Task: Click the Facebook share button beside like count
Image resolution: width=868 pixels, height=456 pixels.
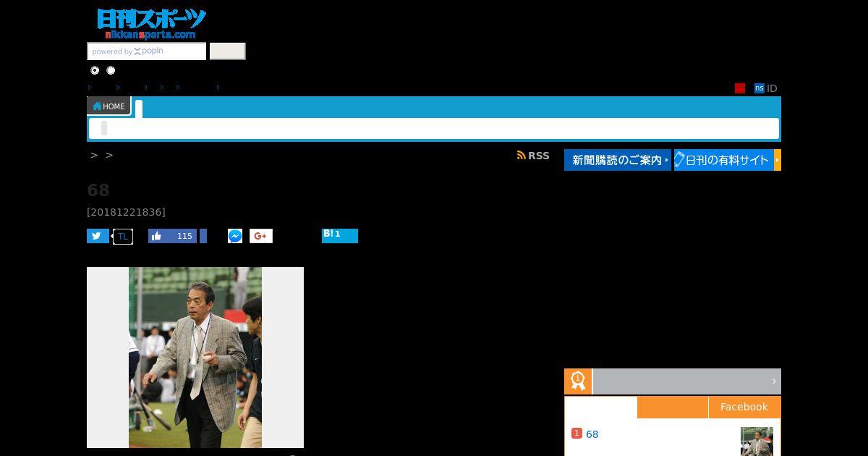Action: pos(203,236)
